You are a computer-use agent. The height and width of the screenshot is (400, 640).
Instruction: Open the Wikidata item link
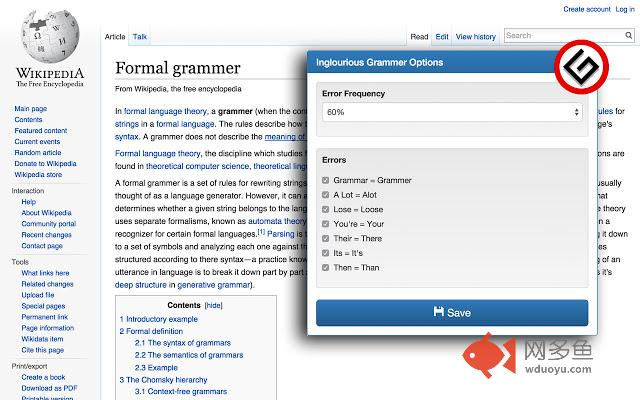point(42,339)
